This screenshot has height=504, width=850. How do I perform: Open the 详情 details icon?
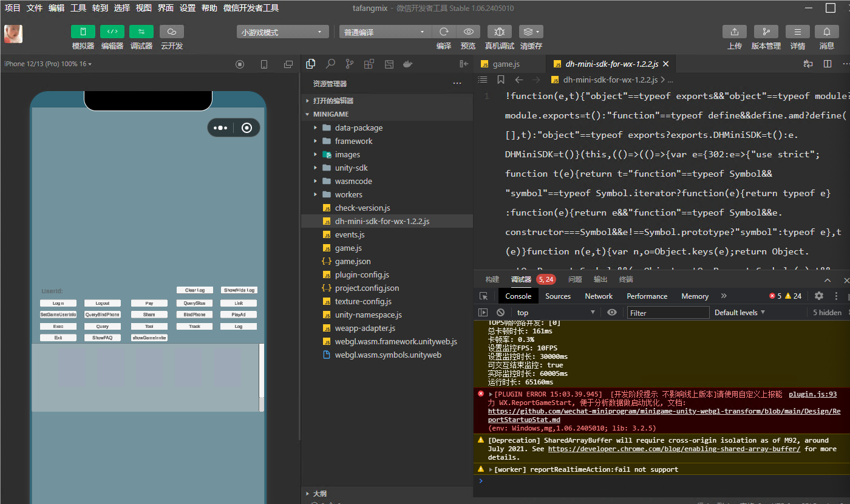798,32
